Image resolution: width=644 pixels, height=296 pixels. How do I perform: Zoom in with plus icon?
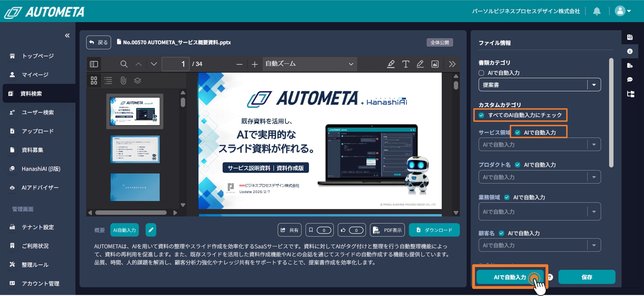(255, 64)
